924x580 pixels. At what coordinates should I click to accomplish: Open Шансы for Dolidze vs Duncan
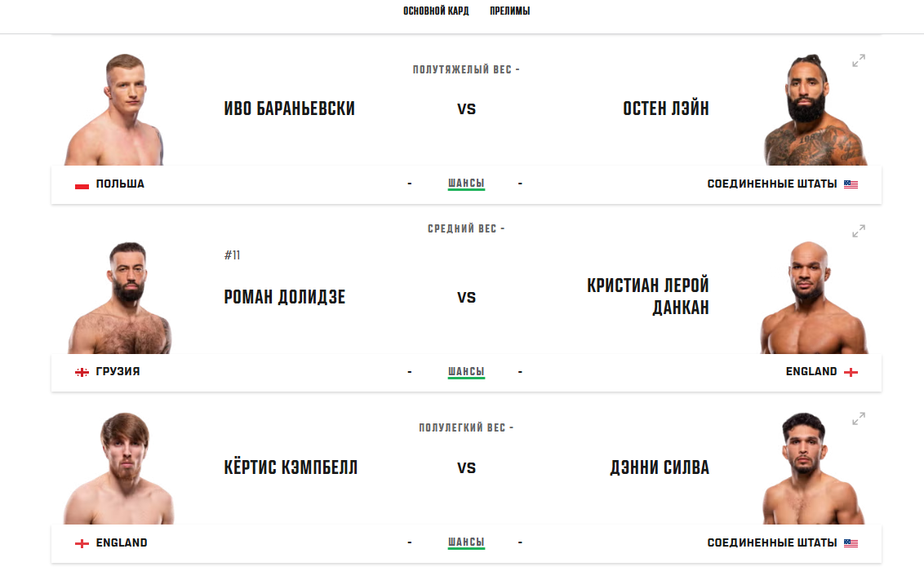coord(466,371)
